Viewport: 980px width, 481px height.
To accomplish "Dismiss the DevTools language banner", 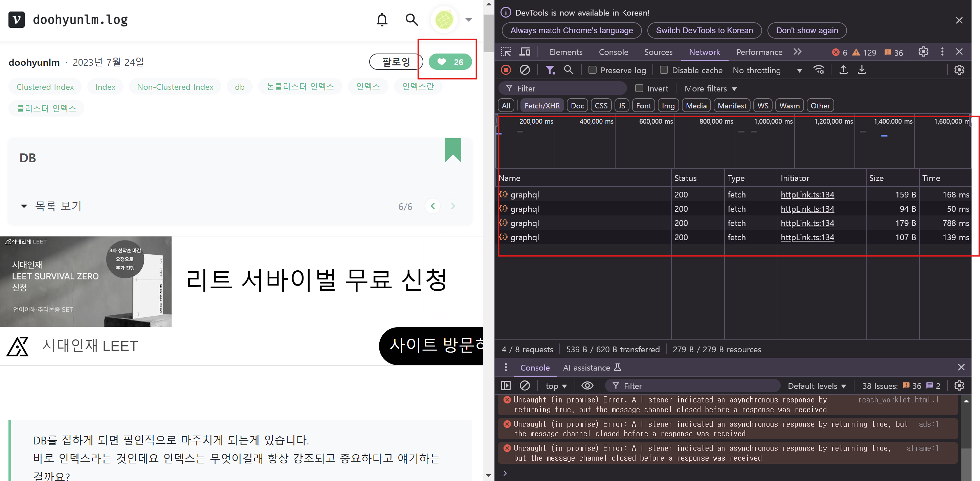I will 959,20.
